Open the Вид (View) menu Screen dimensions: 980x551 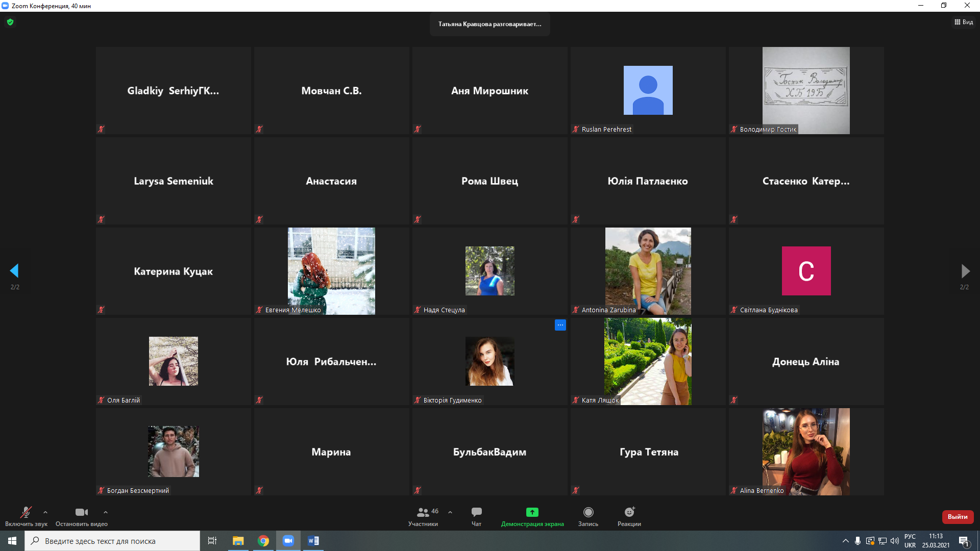964,22
